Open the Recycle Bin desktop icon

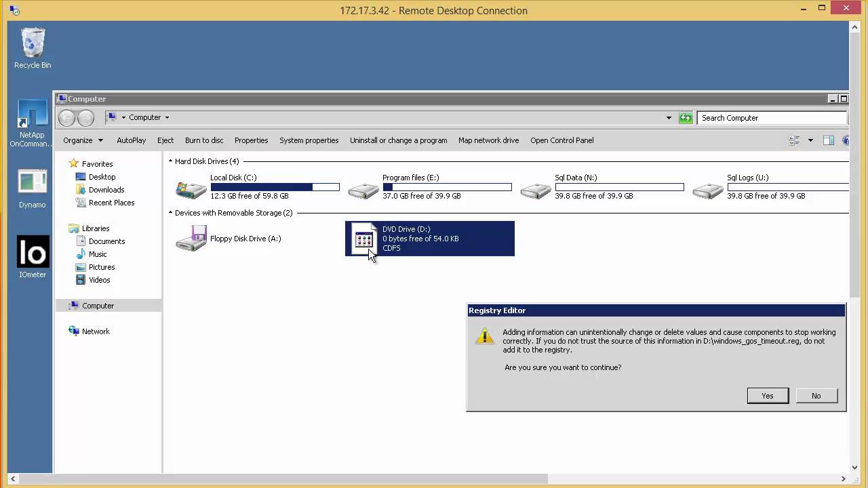33,47
